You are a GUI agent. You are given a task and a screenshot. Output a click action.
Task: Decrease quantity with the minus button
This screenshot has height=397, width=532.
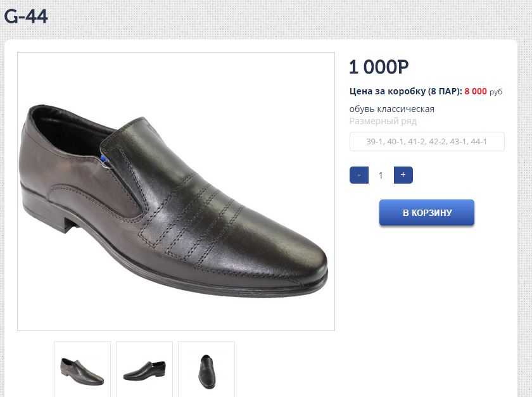coord(359,175)
